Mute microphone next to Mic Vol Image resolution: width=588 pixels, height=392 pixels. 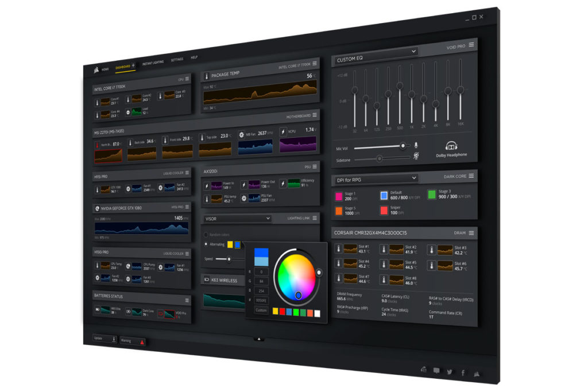coord(416,146)
